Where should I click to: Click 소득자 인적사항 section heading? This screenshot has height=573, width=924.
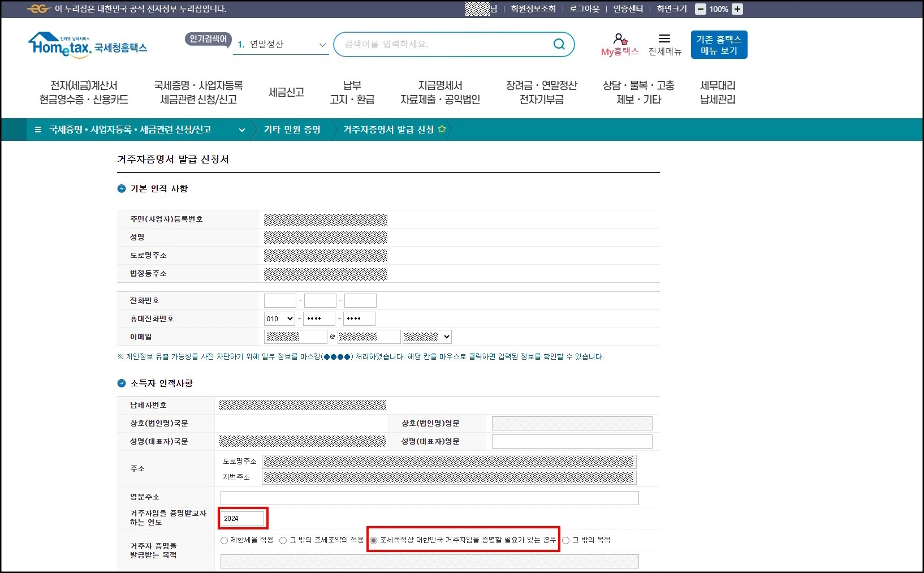coord(162,383)
